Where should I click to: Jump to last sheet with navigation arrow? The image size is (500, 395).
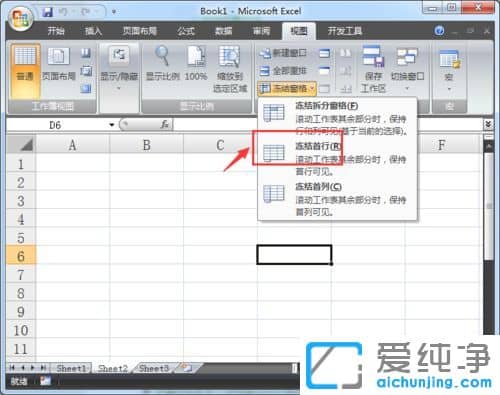tap(43, 368)
